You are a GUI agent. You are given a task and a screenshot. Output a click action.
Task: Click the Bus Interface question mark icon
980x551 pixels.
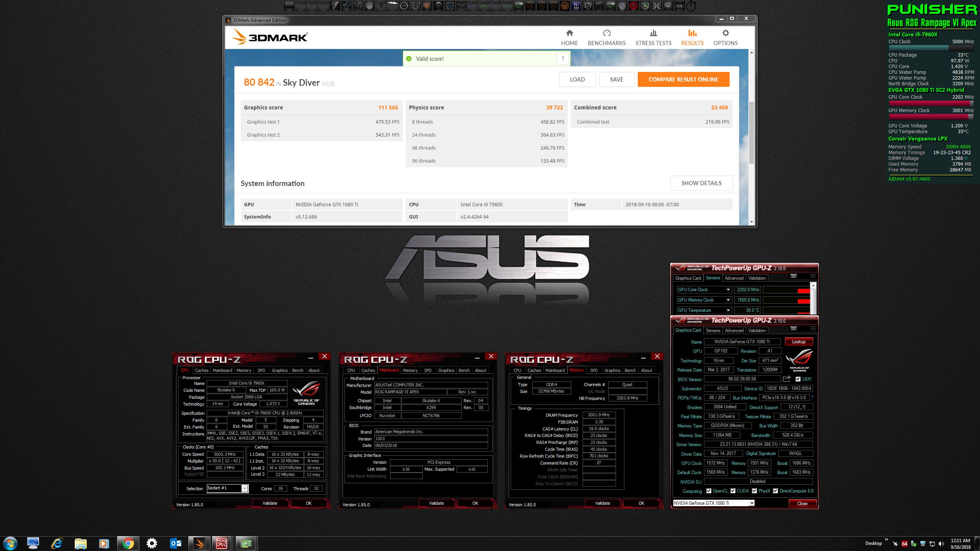[812, 398]
